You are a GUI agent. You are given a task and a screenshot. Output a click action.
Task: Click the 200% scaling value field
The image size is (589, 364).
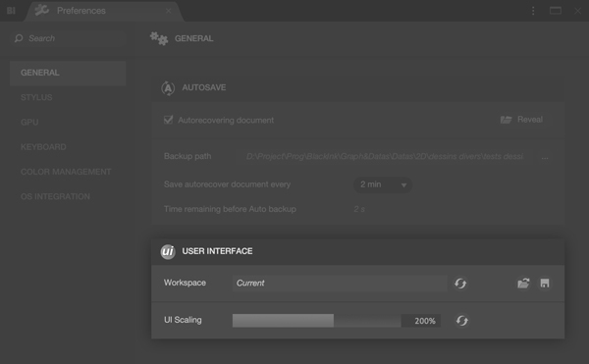421,321
